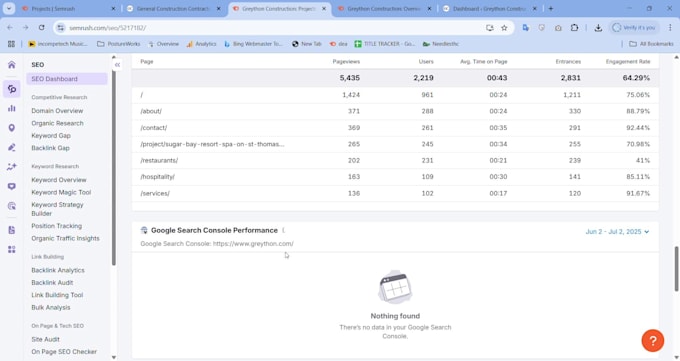Open the browser extensions puzzle icon
The width and height of the screenshot is (680, 361).
pos(574,28)
